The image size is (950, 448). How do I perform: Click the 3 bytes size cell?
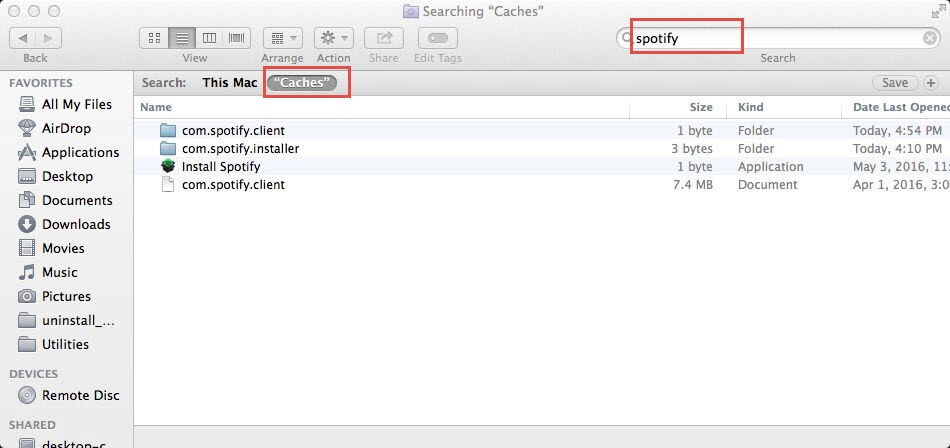[692, 149]
